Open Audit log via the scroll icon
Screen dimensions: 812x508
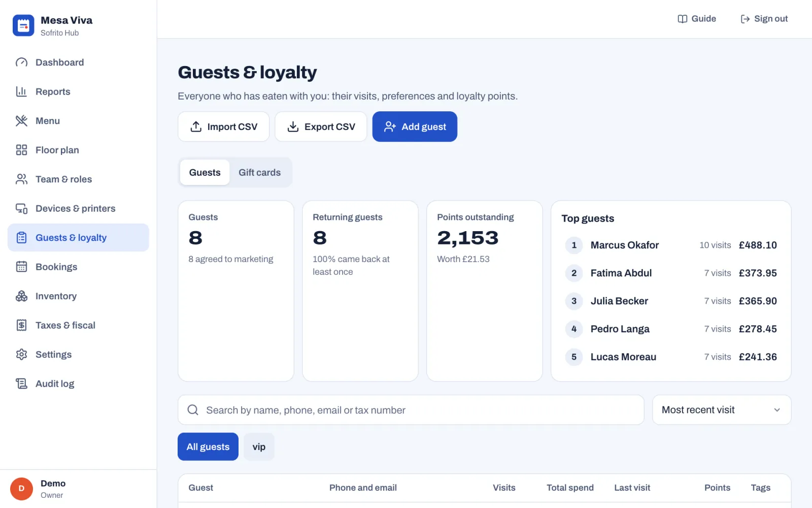[x=21, y=384]
